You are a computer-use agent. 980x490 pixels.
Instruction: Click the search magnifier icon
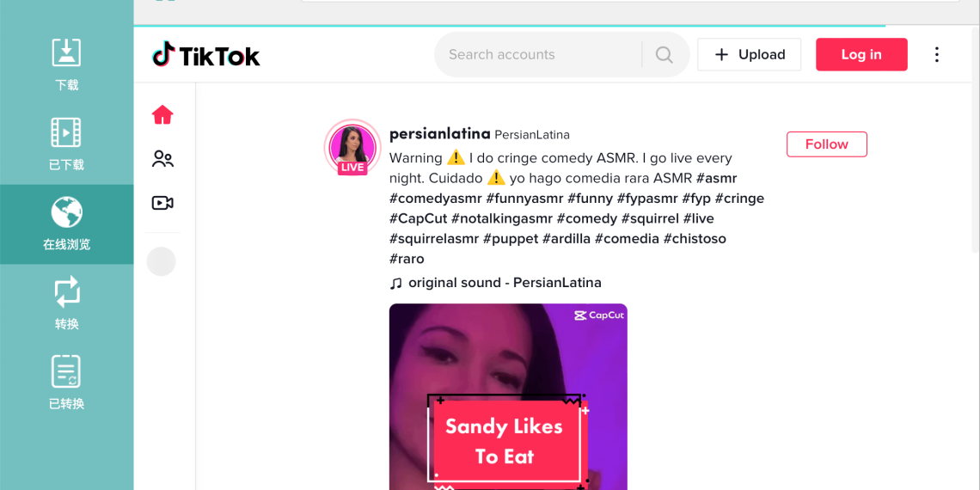(664, 55)
